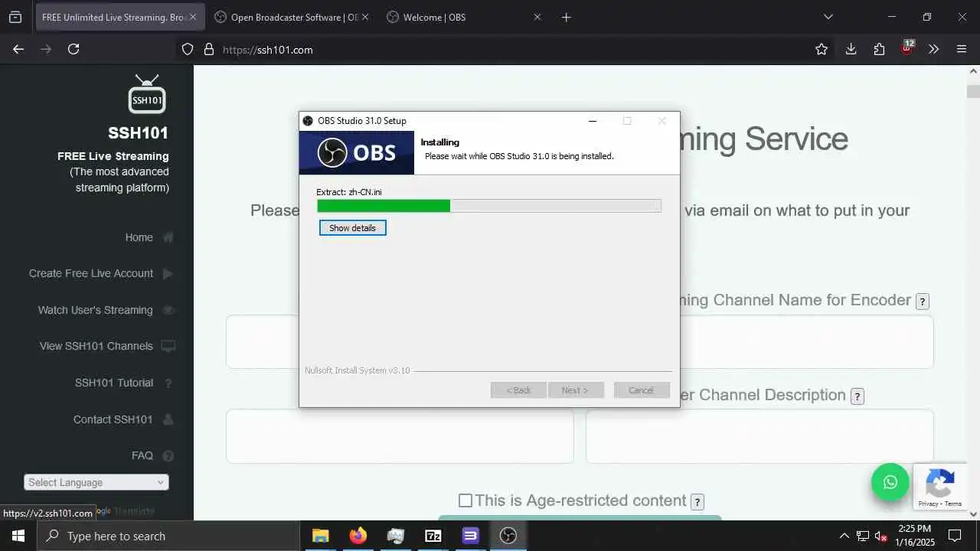
Task: Show hidden system tray icons
Action: [844, 536]
